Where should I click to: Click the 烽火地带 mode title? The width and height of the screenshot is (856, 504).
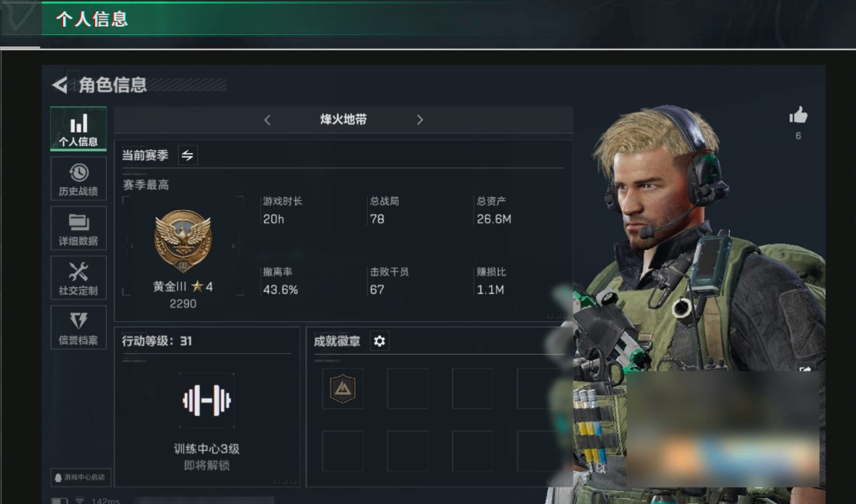(x=343, y=120)
